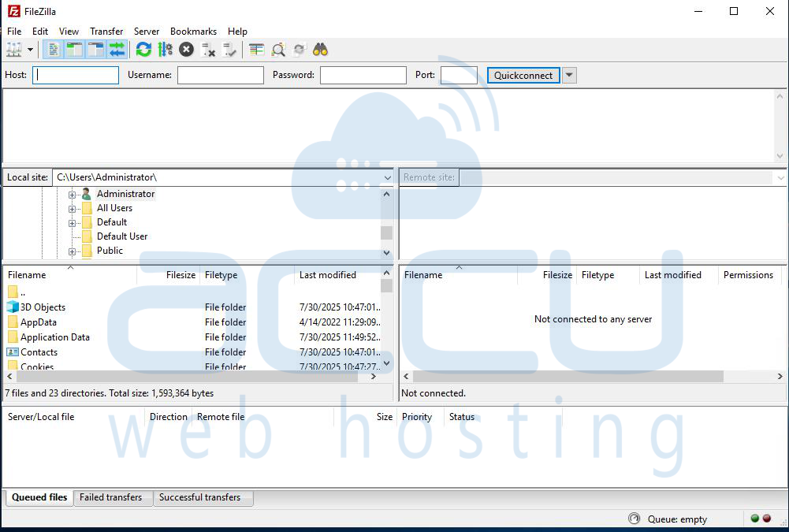Open the File menu
Image resolution: width=789 pixels, height=532 pixels.
pyautogui.click(x=14, y=32)
